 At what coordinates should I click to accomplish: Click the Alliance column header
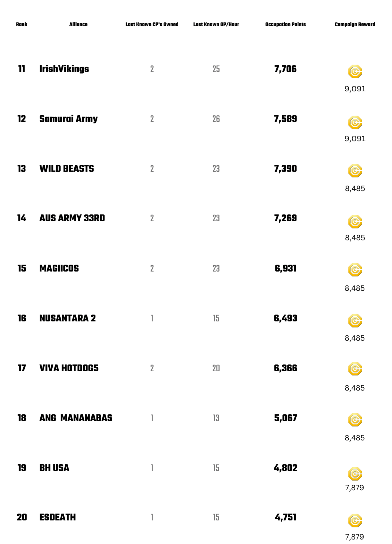(x=78, y=24)
